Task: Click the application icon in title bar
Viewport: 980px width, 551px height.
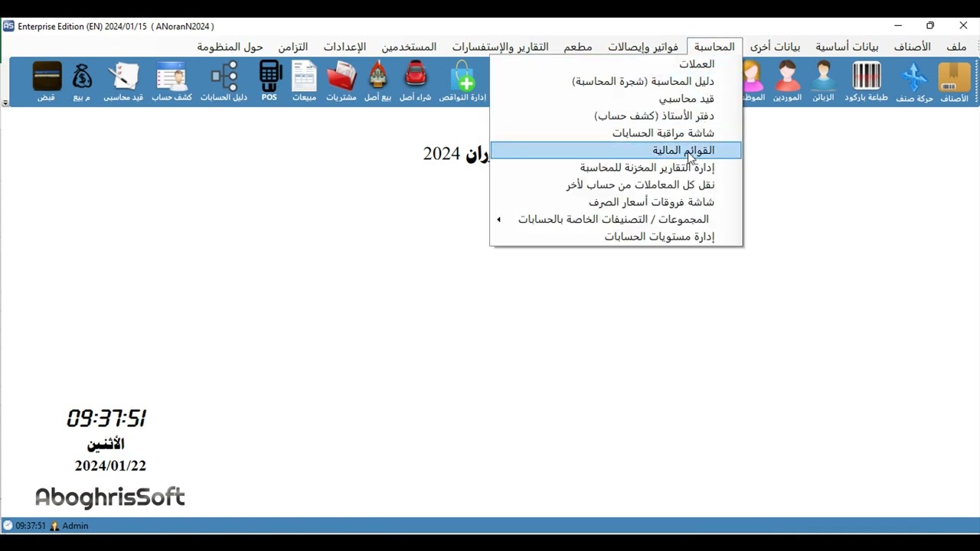Action: (x=8, y=26)
